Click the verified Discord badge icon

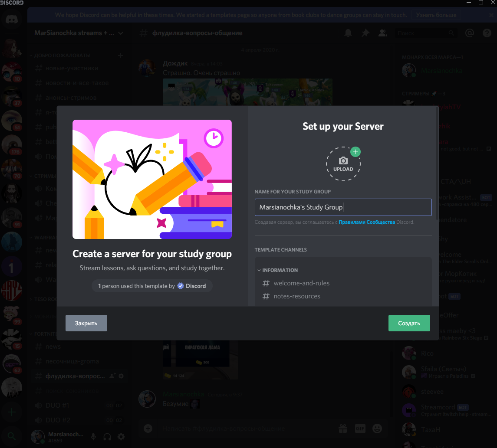click(x=181, y=286)
